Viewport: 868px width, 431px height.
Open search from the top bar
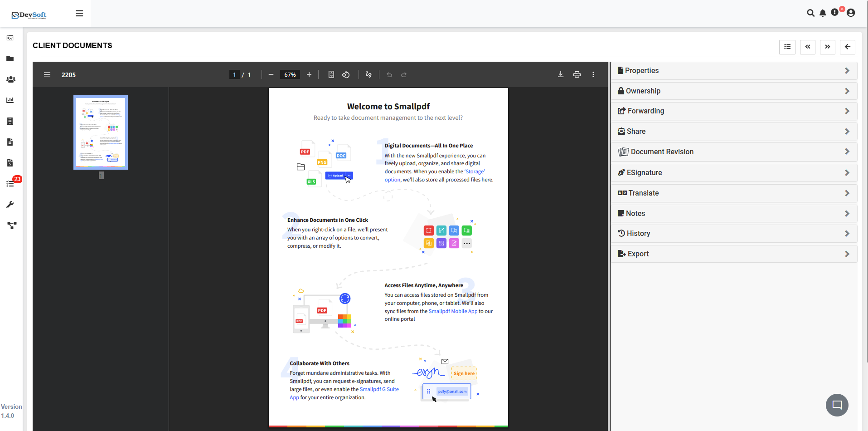[811, 13]
